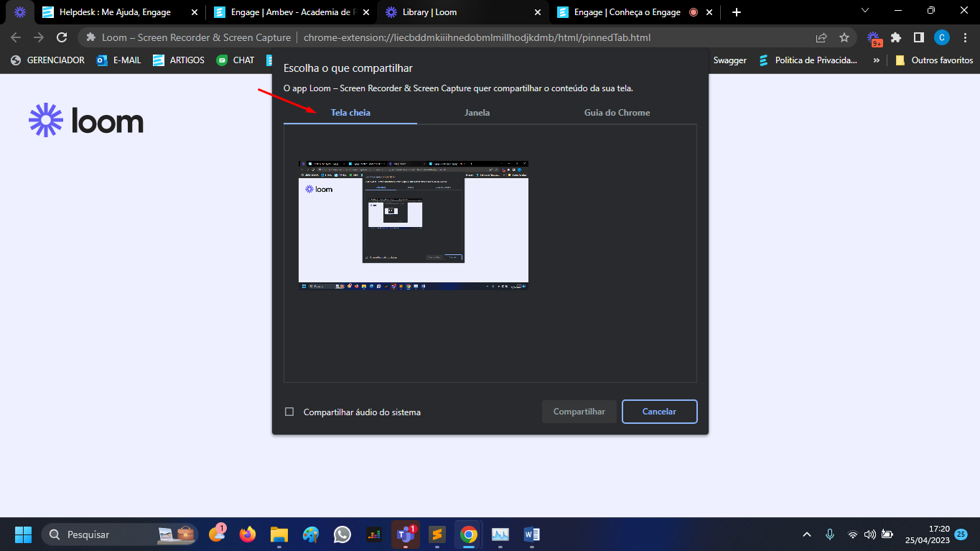980x551 pixels.
Task: Open the pinned Loom tab in Chrome
Action: 20,12
